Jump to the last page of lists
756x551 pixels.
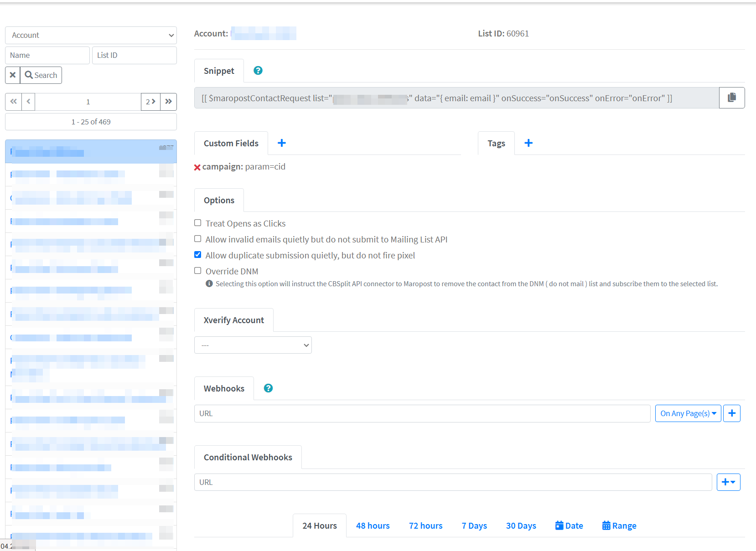click(x=168, y=102)
